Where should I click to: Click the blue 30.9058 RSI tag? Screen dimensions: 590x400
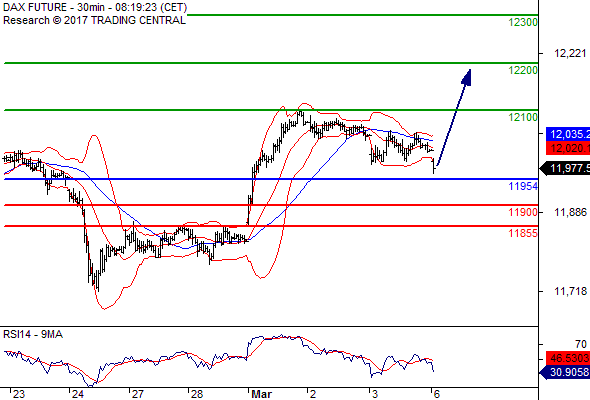point(566,373)
